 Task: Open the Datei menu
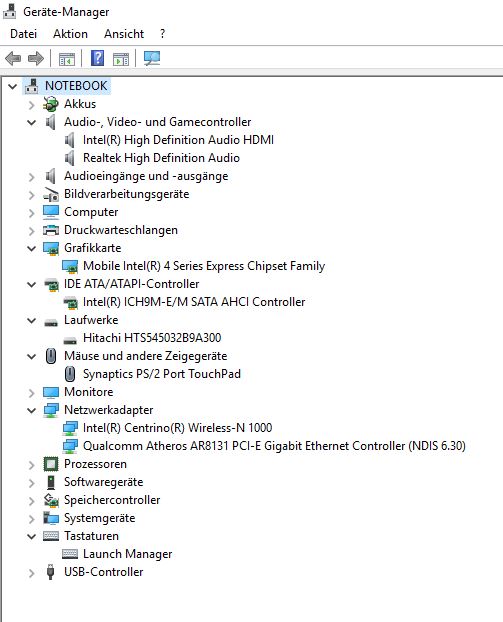pyautogui.click(x=23, y=34)
